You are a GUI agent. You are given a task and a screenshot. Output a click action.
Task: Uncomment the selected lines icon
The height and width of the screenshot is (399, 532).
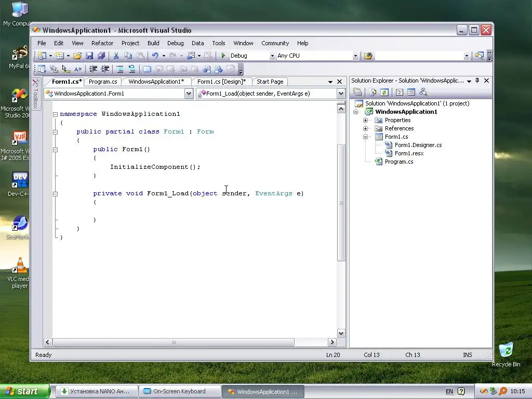(x=131, y=69)
